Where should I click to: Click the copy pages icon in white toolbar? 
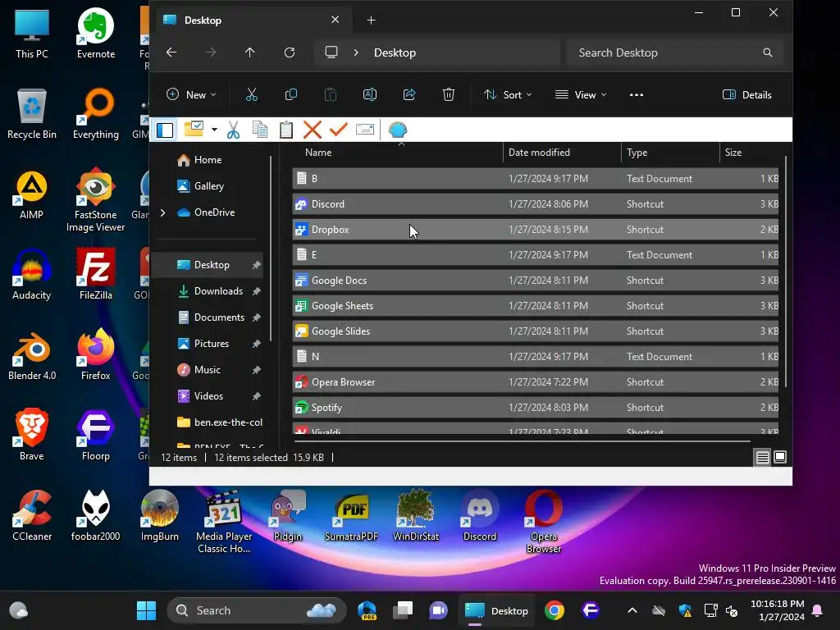[260, 130]
